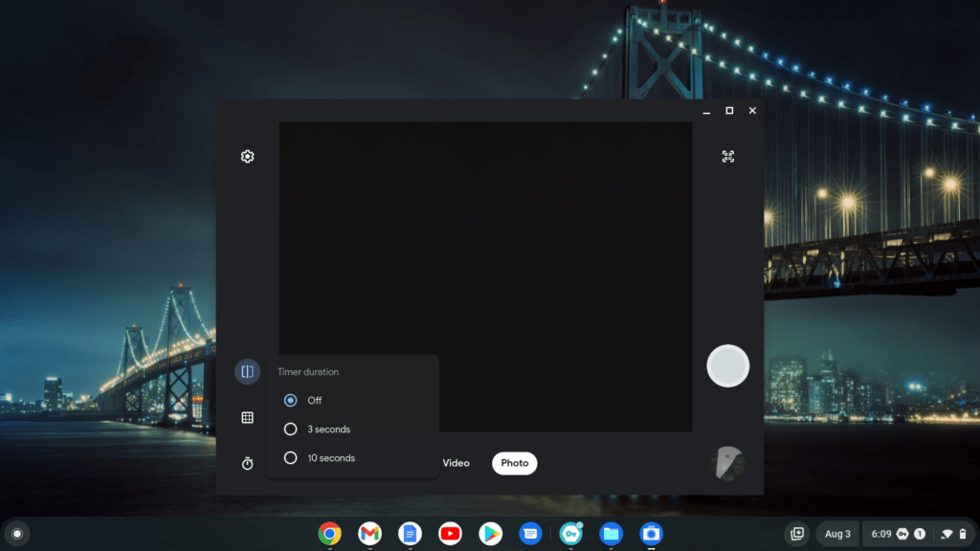Activate QR code scanning

(x=726, y=156)
